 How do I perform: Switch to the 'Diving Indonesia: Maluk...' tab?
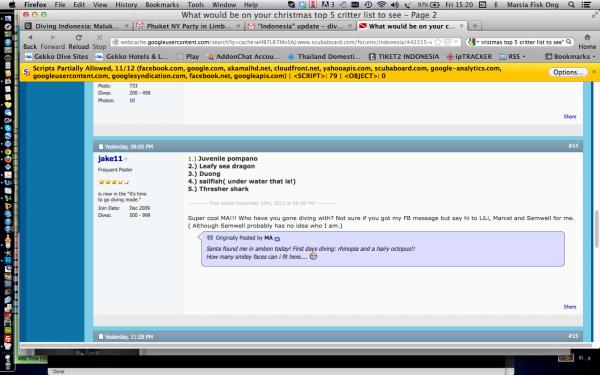[77, 26]
